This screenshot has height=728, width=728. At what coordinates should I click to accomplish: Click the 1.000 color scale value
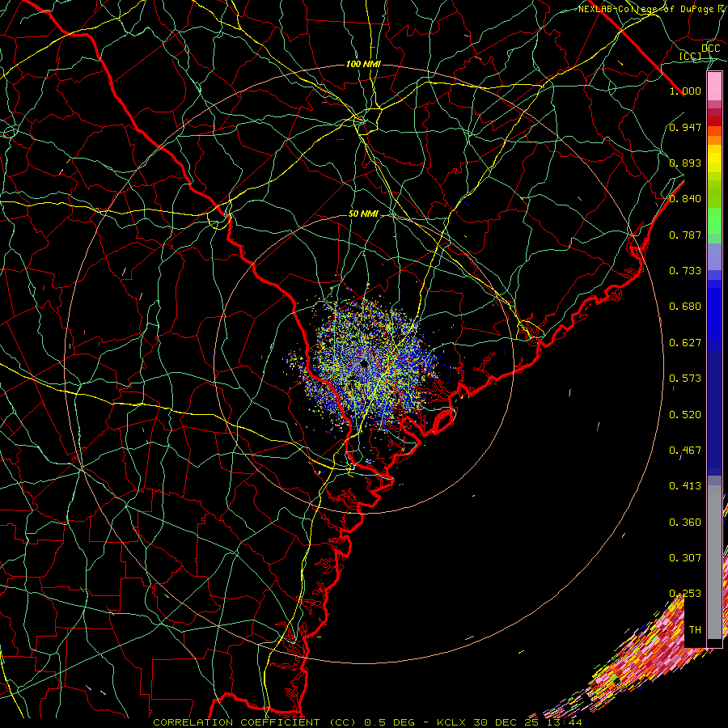click(x=685, y=91)
